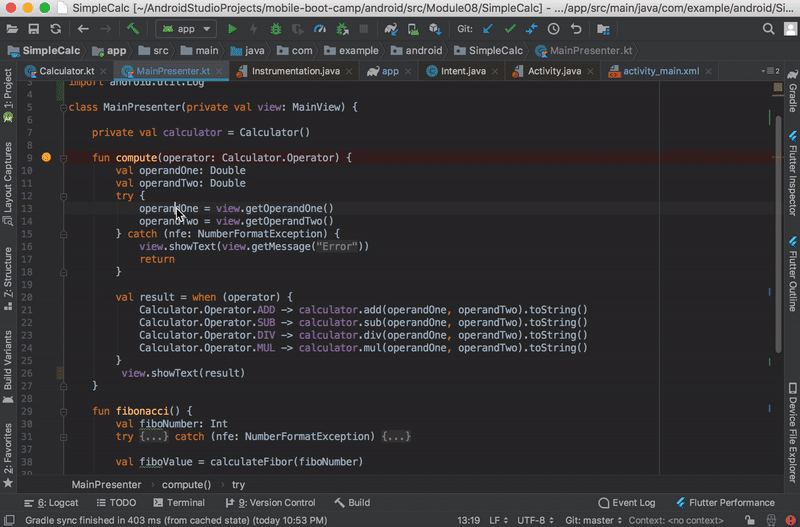Open the Flutter Outline panel

[x=792, y=274]
